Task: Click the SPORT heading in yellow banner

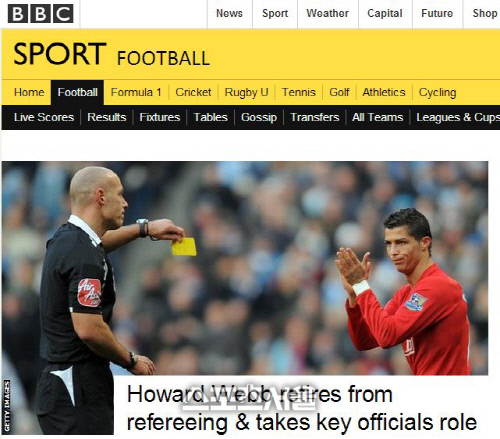Action: click(60, 54)
